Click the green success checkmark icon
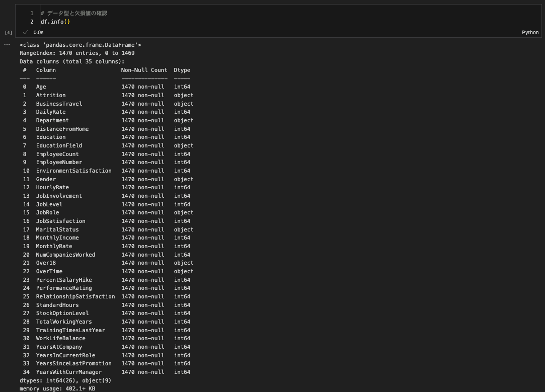This screenshot has height=392, width=545. (x=25, y=32)
